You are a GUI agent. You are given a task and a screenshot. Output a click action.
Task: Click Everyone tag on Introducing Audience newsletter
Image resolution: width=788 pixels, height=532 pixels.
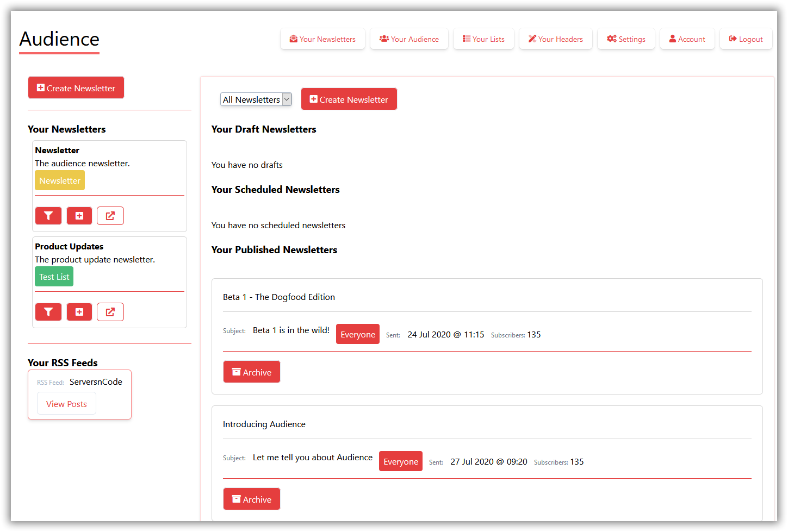(401, 461)
